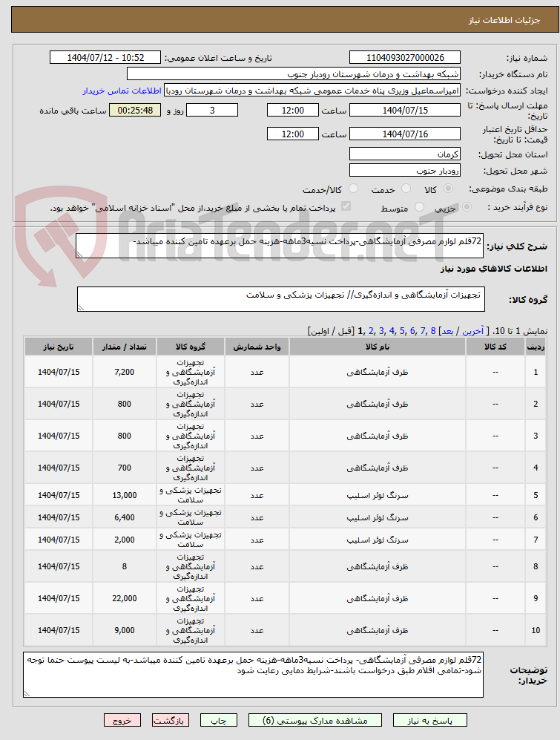Click ظرف آزمایشگاهی name in row 1
Viewport: 560px width, 740px height.
[378, 372]
